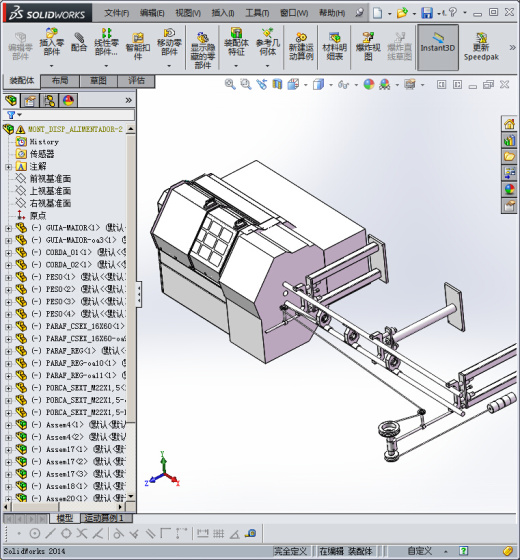The width and height of the screenshot is (520, 560).
Task: Open View Settings monitor icon
Action: [x=410, y=85]
